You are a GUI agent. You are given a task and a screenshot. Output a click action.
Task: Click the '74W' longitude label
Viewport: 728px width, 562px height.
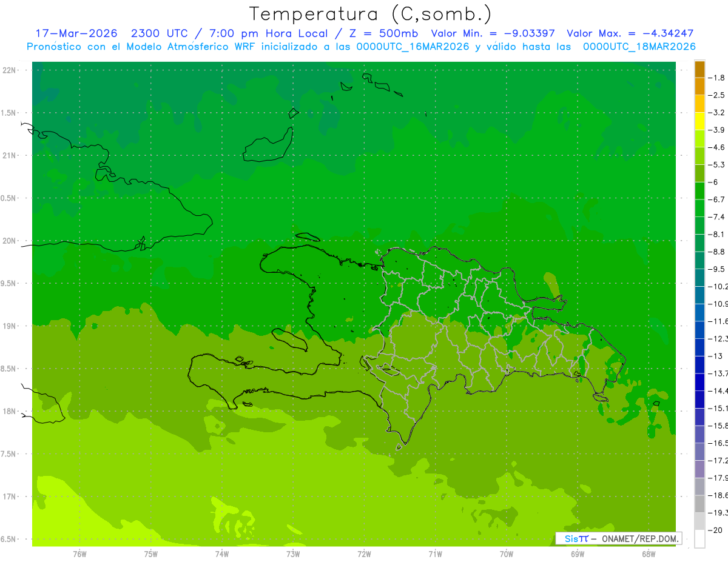[x=222, y=554]
